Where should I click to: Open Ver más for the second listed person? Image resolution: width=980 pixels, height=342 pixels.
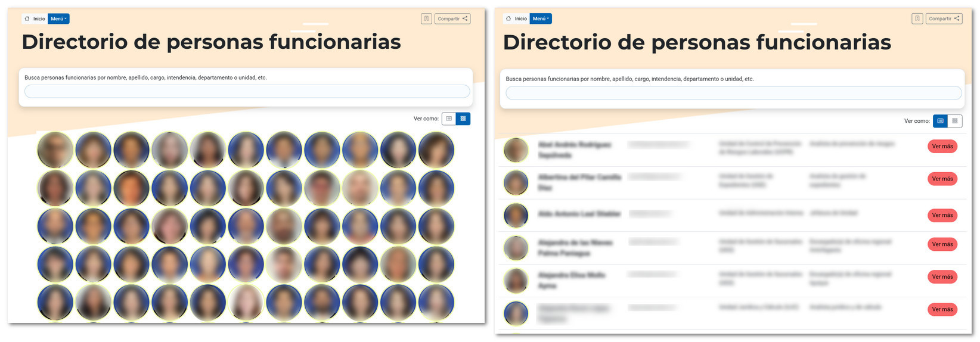942,179
